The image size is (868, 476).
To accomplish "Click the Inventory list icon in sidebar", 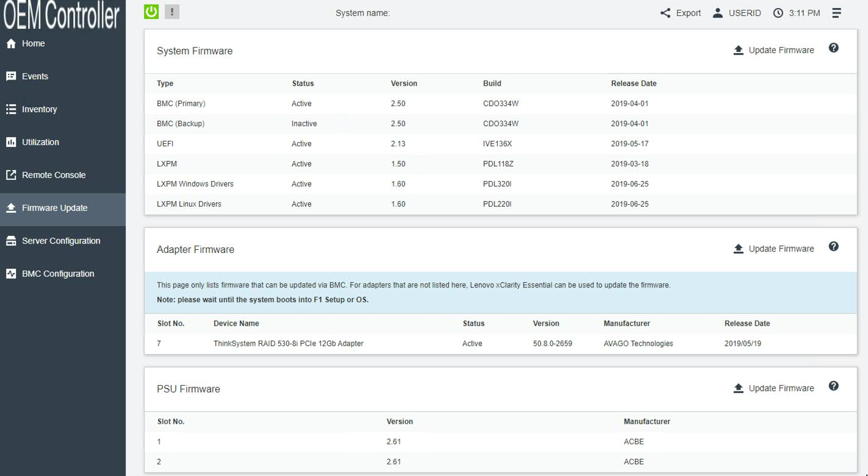I will (11, 109).
